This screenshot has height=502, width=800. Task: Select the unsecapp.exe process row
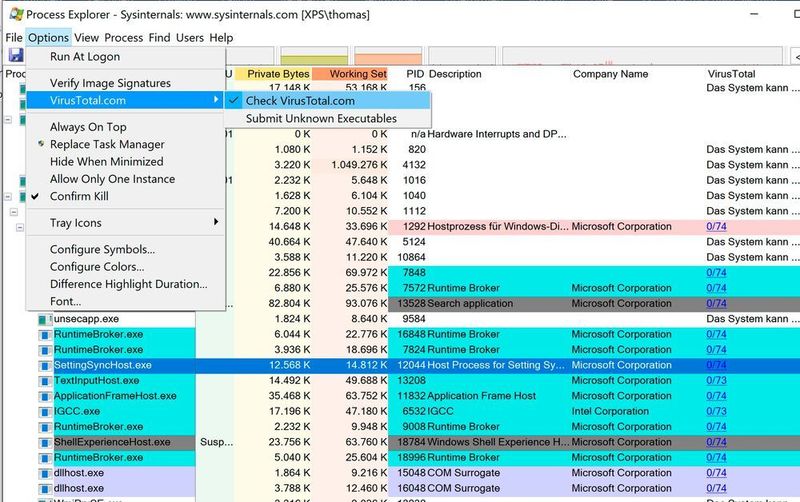point(401,319)
